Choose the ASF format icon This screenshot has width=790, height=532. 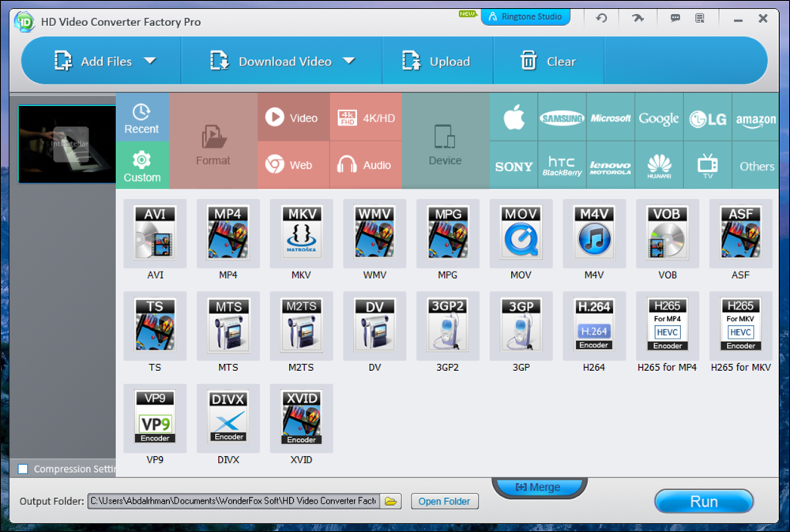pyautogui.click(x=741, y=234)
